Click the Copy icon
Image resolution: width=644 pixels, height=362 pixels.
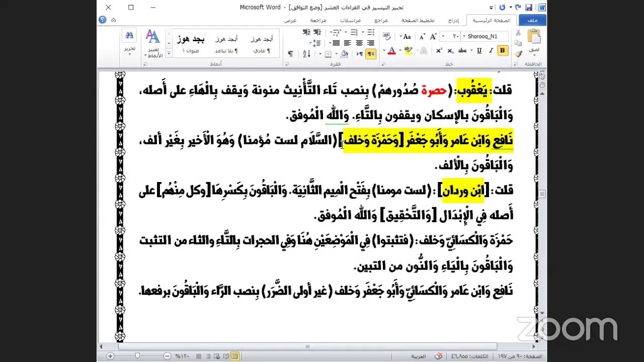518,43
